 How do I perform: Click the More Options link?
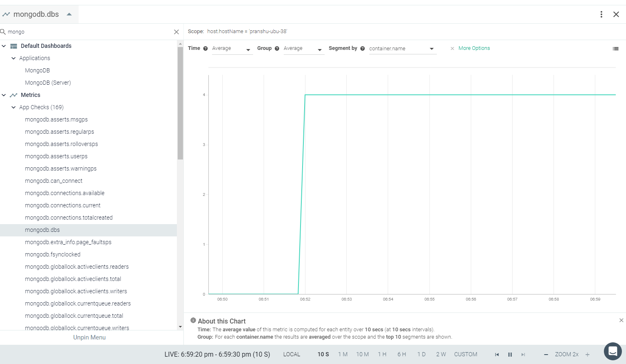pos(474,48)
